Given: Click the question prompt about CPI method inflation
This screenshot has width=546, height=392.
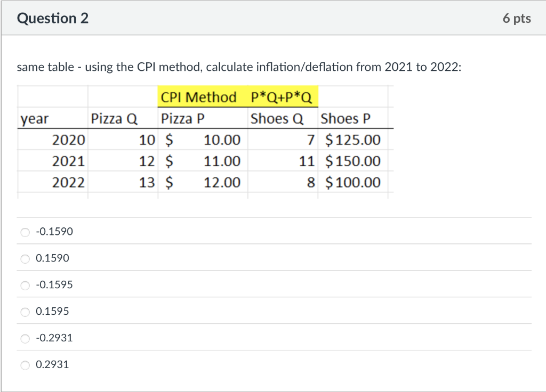Looking at the screenshot, I should tap(239, 67).
